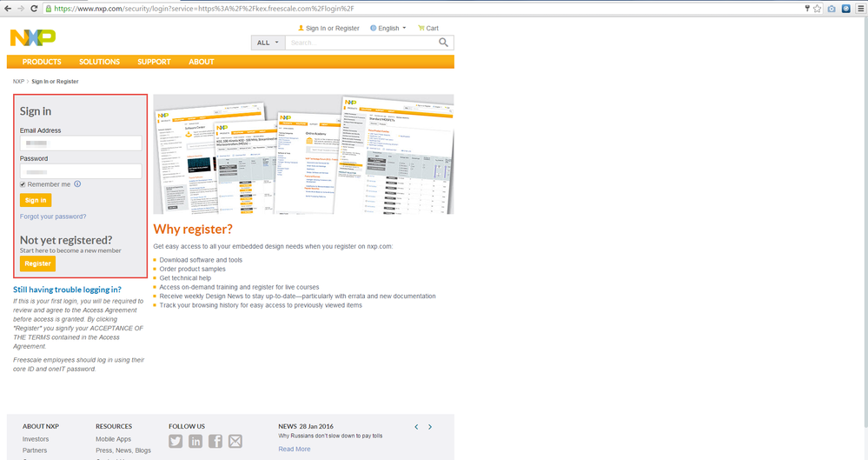The width and height of the screenshot is (868, 460).
Task: Click the Remember me info icon
Action: (77, 184)
